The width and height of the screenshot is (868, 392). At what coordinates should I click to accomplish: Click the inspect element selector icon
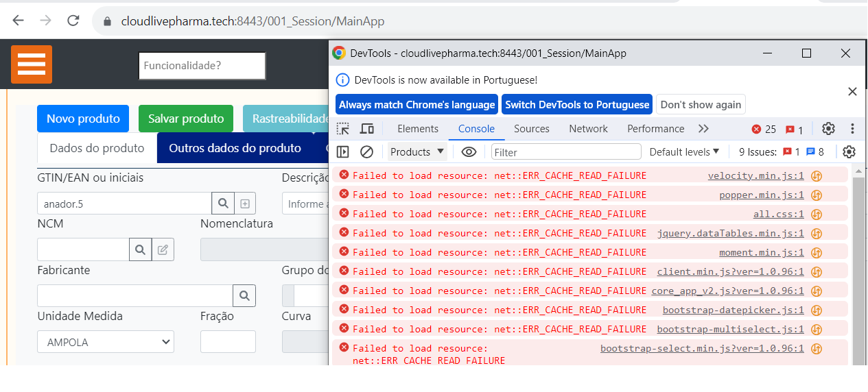(343, 129)
